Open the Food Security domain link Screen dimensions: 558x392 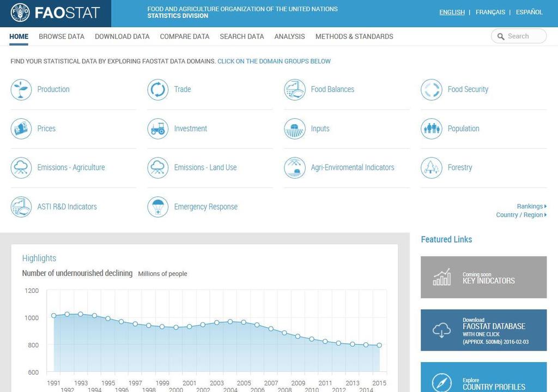click(x=468, y=89)
